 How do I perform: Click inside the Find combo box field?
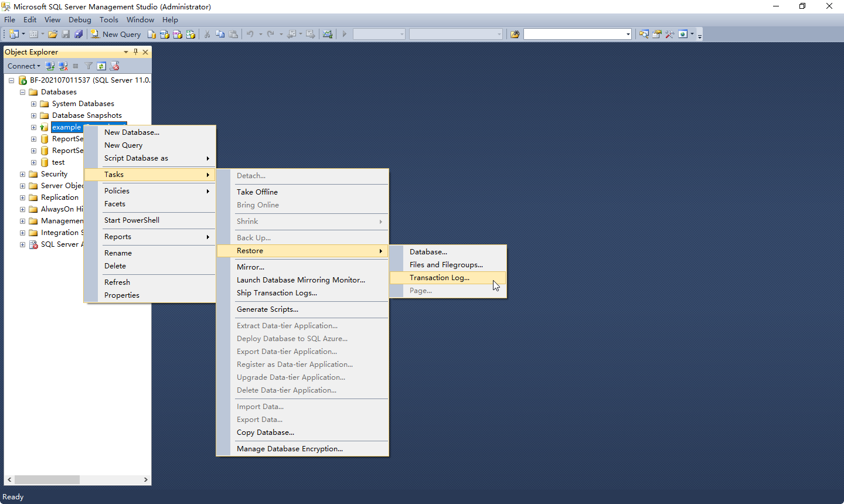tap(573, 35)
